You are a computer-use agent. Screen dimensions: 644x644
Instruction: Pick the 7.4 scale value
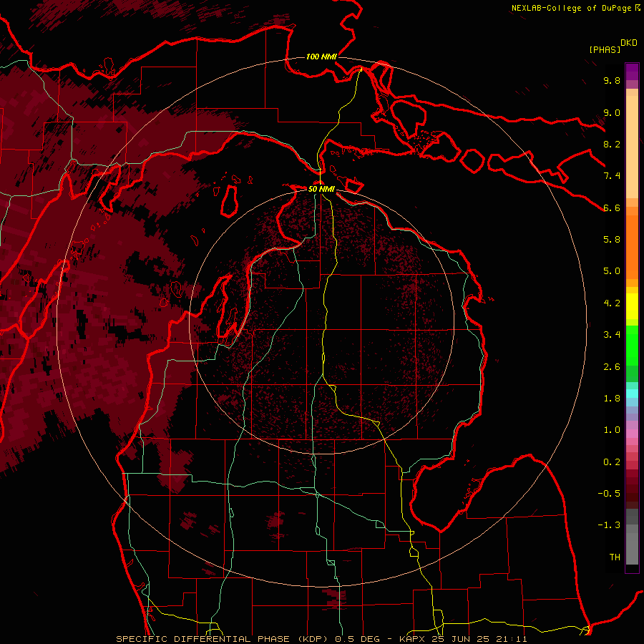pyautogui.click(x=612, y=176)
